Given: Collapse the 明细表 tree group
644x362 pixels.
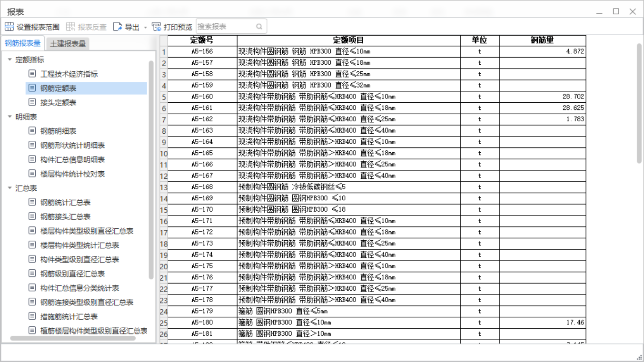Looking at the screenshot, I should pyautogui.click(x=10, y=117).
